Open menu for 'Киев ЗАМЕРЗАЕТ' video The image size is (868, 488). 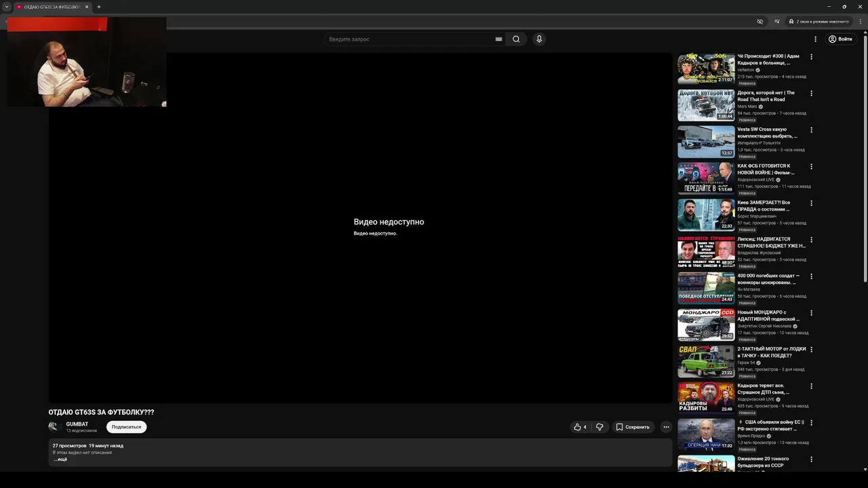point(811,203)
